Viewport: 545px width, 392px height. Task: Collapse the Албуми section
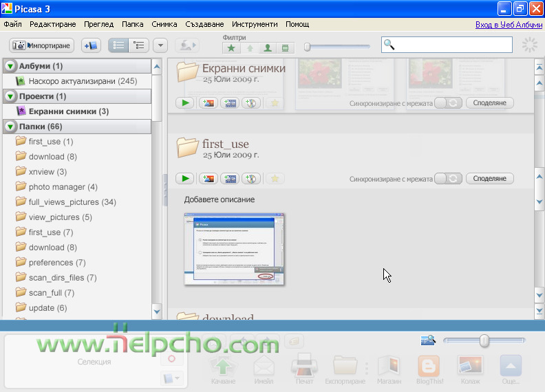click(x=10, y=66)
